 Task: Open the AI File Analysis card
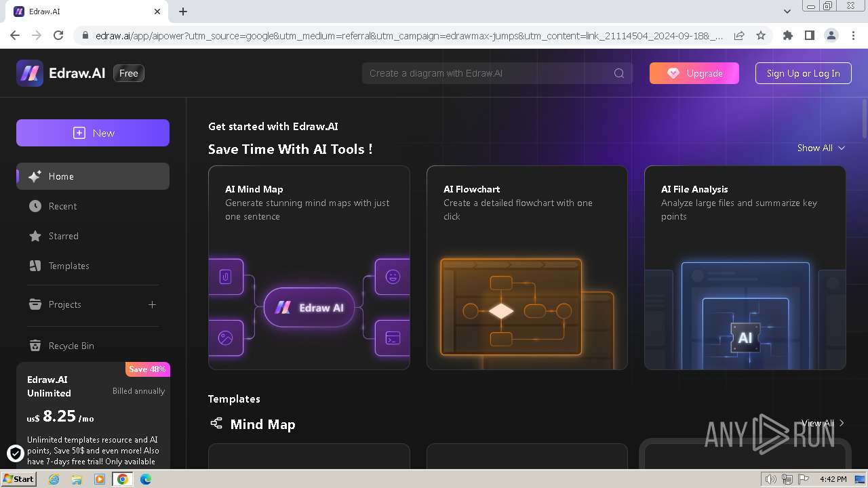(x=745, y=268)
